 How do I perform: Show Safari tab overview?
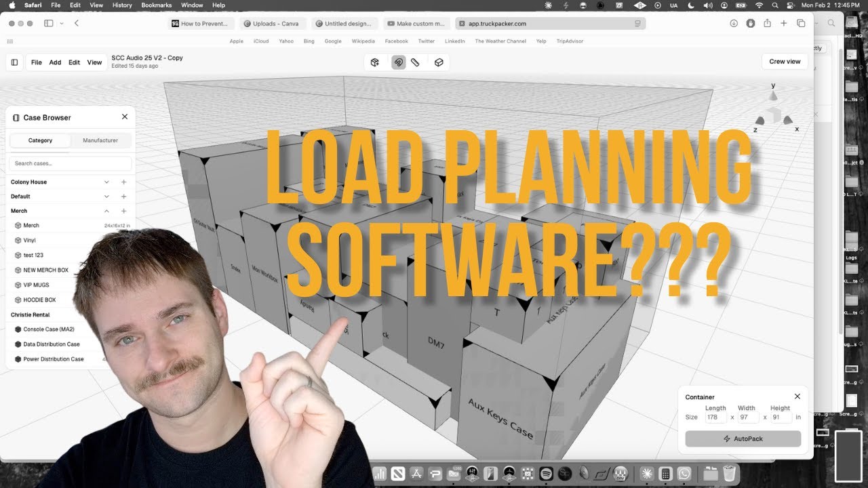tap(801, 23)
